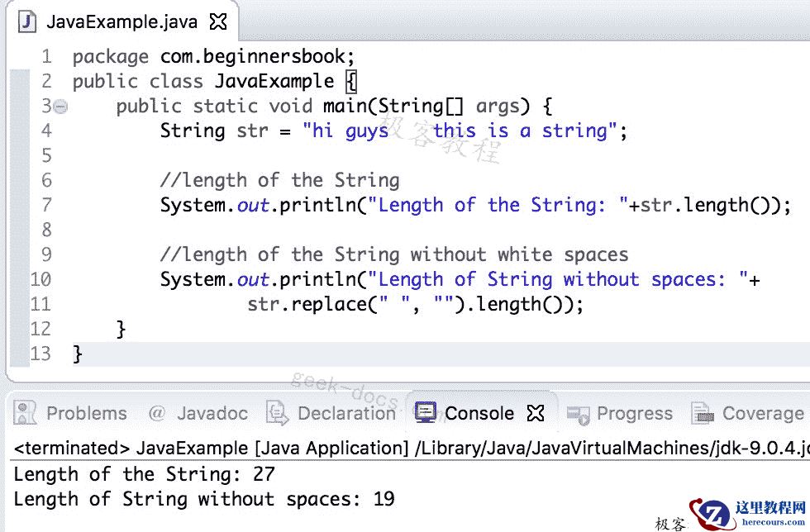Click inside the console output text
Screen dimensions: 810x532
[165, 487]
